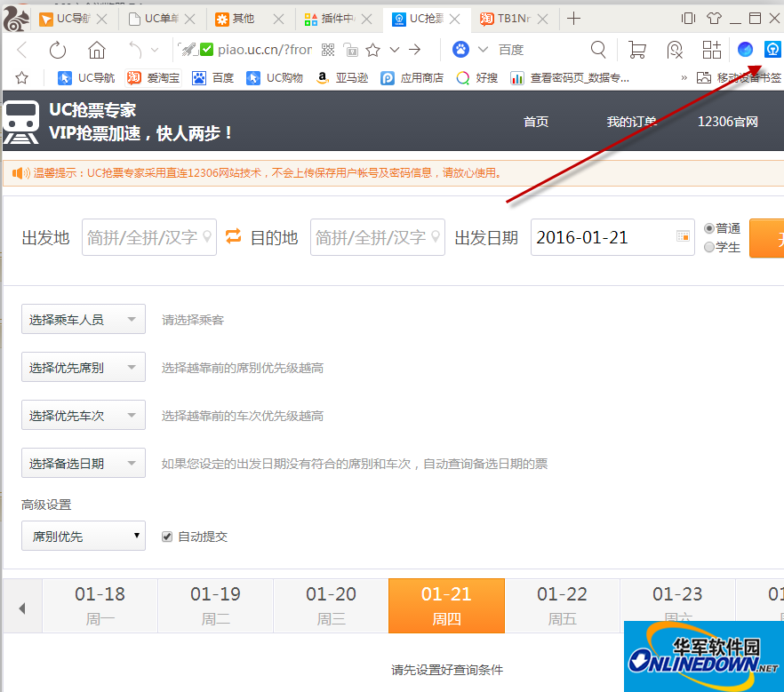This screenshot has width=784, height=692.
Task: Click the 12306官网 link
Action: click(x=728, y=122)
